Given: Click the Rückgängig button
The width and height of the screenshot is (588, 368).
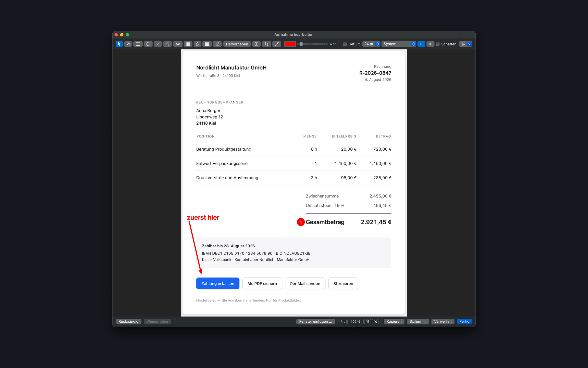Looking at the screenshot, I should (x=128, y=321).
